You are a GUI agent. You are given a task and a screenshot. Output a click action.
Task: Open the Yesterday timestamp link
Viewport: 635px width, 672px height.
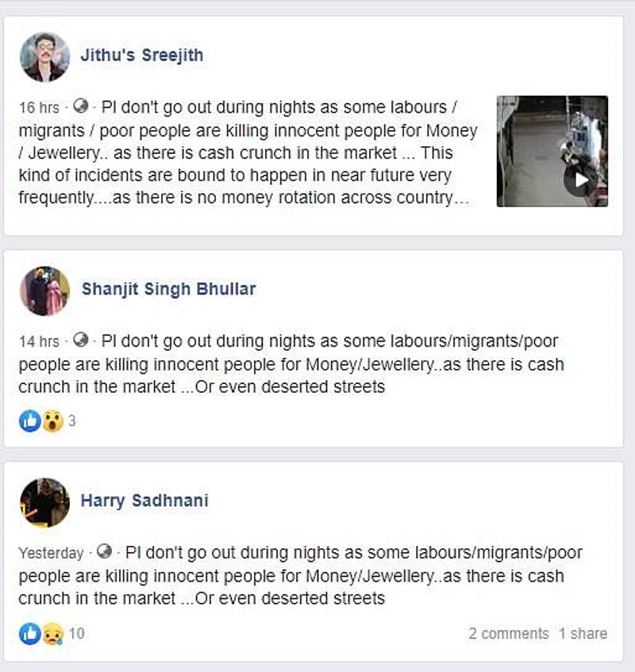pyautogui.click(x=51, y=553)
